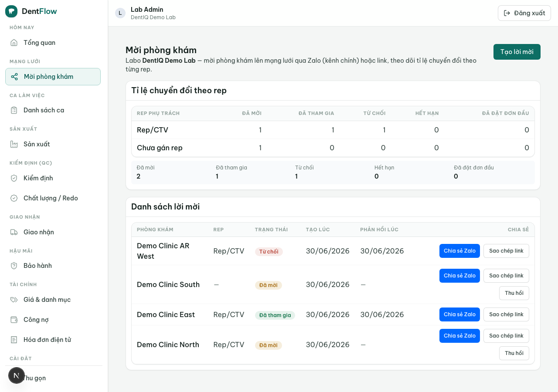This screenshot has height=392, width=558.
Task: Click the Giá & danh mục tags icon
Action: 14,300
